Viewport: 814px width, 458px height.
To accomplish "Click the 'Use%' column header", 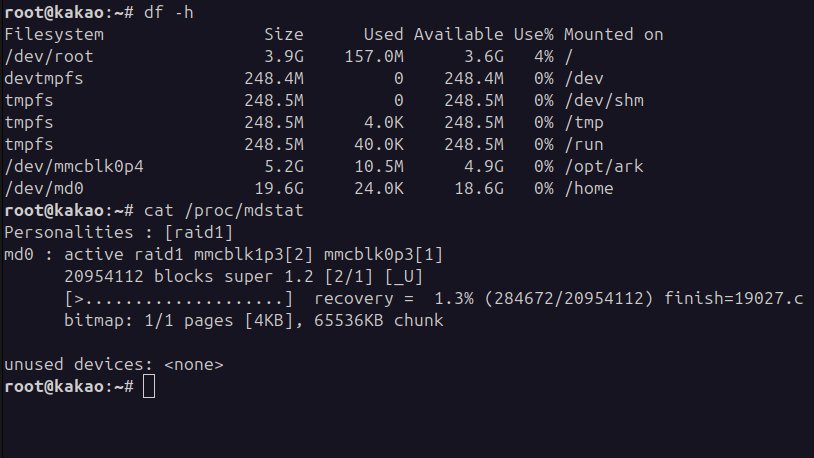I will click(534, 35).
